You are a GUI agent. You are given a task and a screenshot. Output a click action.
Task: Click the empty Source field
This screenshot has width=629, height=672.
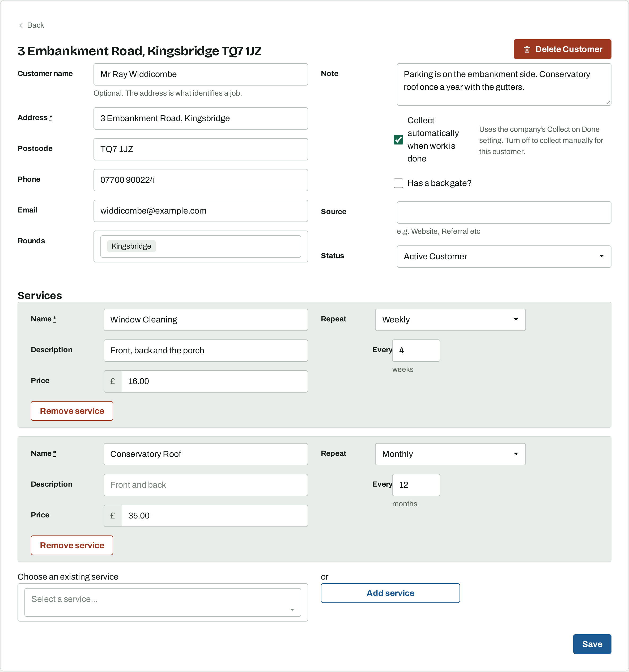click(504, 212)
